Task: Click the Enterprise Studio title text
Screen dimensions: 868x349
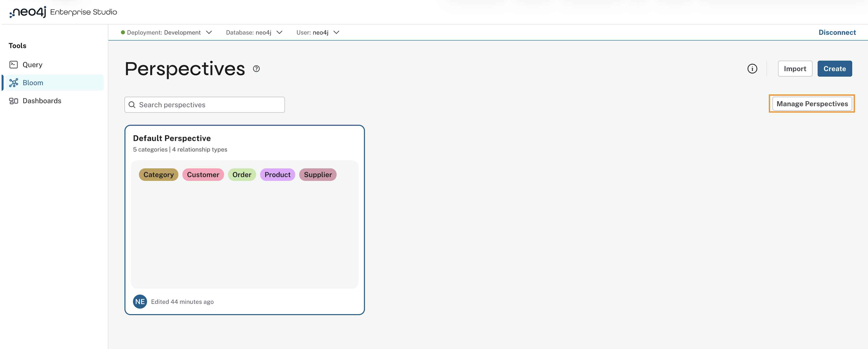Action: point(84,12)
